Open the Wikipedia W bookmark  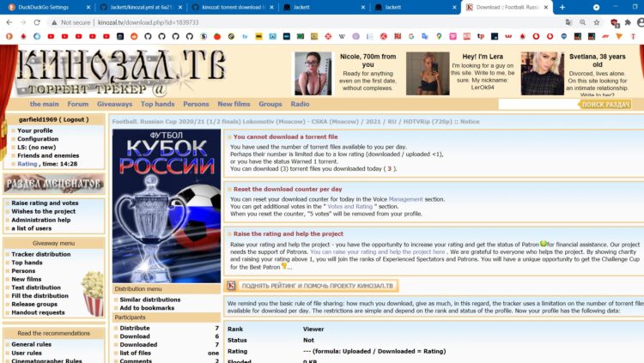pyautogui.click(x=342, y=37)
